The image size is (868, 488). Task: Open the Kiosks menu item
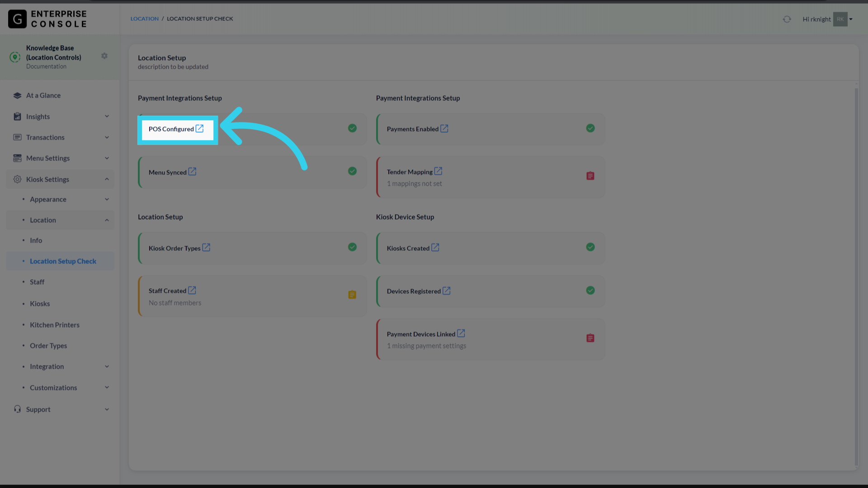click(40, 304)
